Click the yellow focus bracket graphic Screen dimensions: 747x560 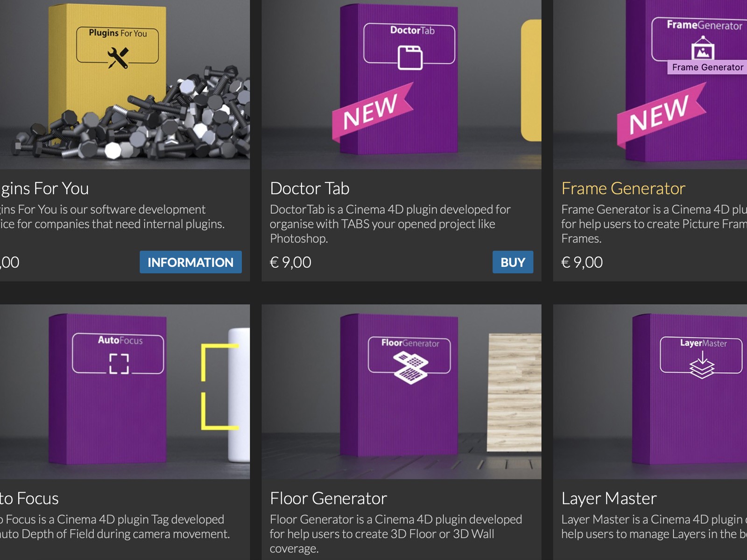(x=219, y=387)
